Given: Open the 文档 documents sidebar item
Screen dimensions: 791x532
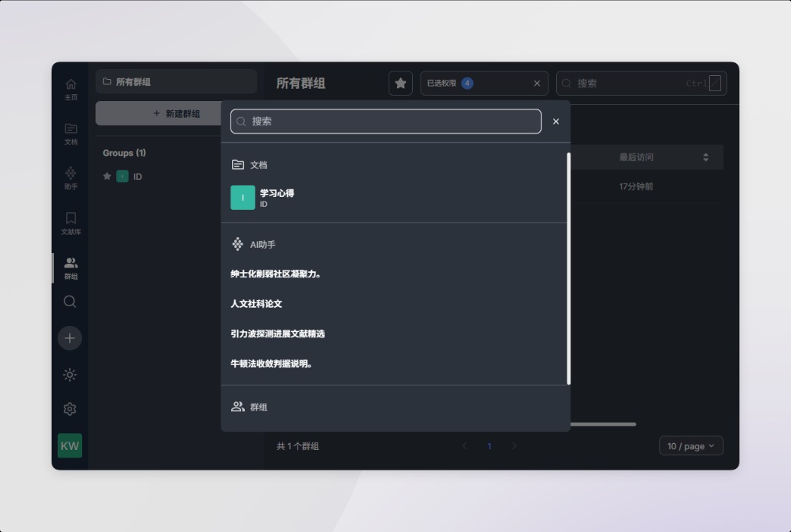Looking at the screenshot, I should click(x=71, y=134).
